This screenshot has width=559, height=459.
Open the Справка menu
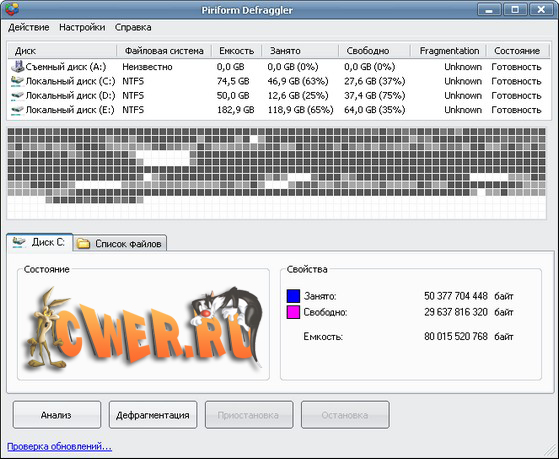[x=133, y=27]
